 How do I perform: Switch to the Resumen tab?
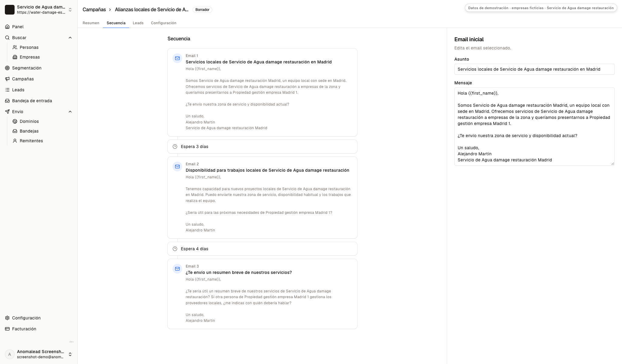pyautogui.click(x=91, y=23)
